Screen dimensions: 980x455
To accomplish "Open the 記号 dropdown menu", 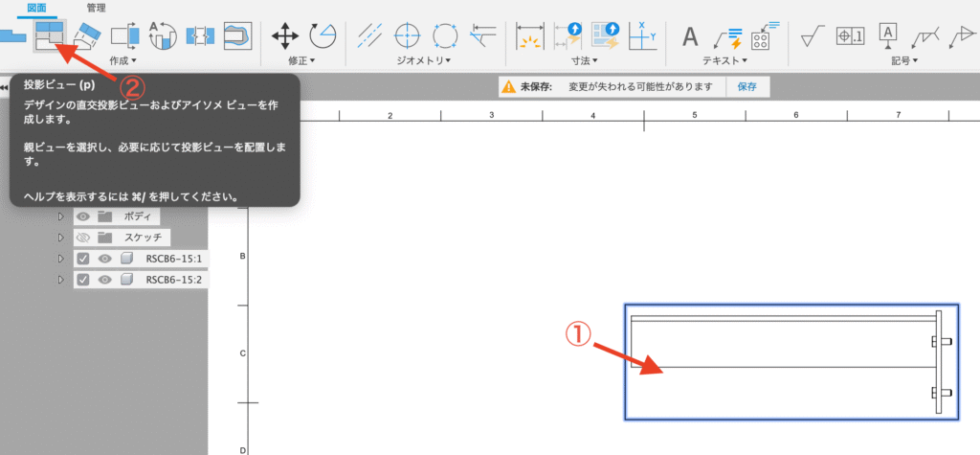I will click(x=903, y=60).
